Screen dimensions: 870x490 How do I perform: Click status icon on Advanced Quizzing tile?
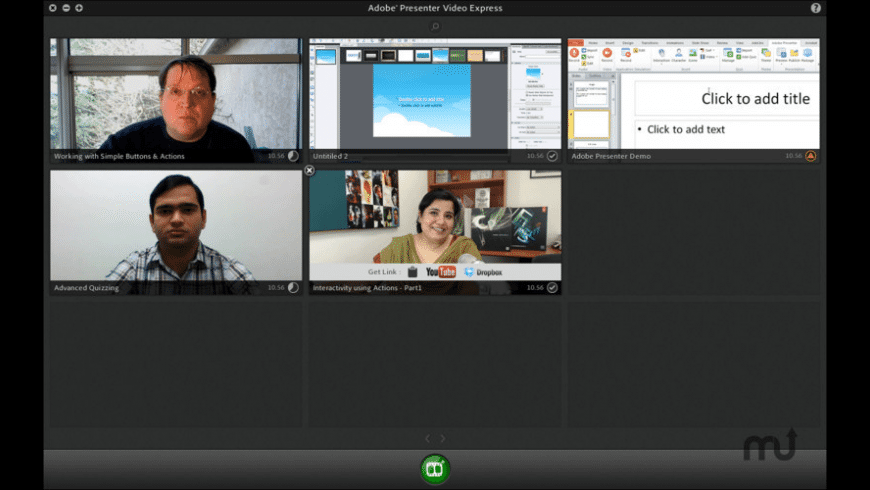point(293,287)
